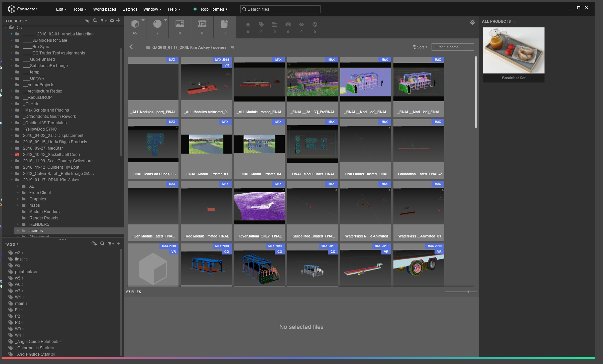Click the small folder icon before G:\ path

[148, 47]
